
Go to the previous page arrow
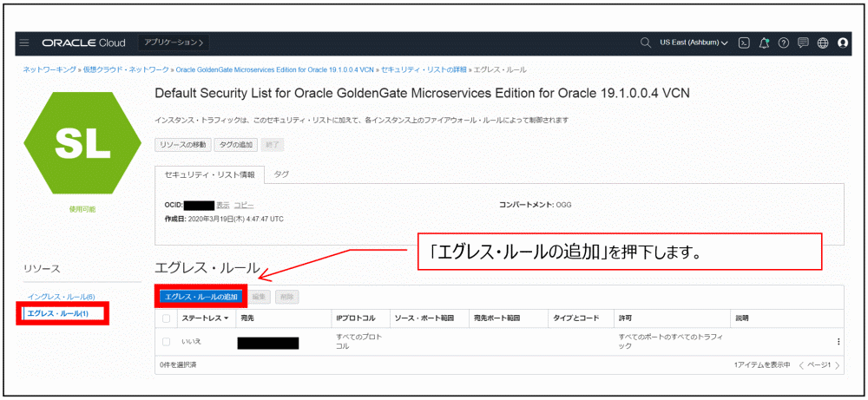point(801,365)
